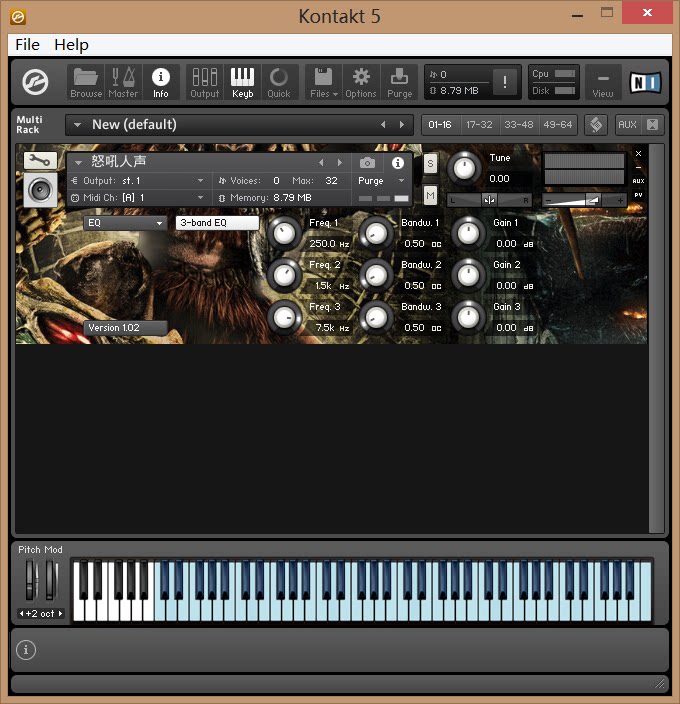The height and width of the screenshot is (704, 680).
Task: Open the Browse folder icon
Action: click(86, 82)
